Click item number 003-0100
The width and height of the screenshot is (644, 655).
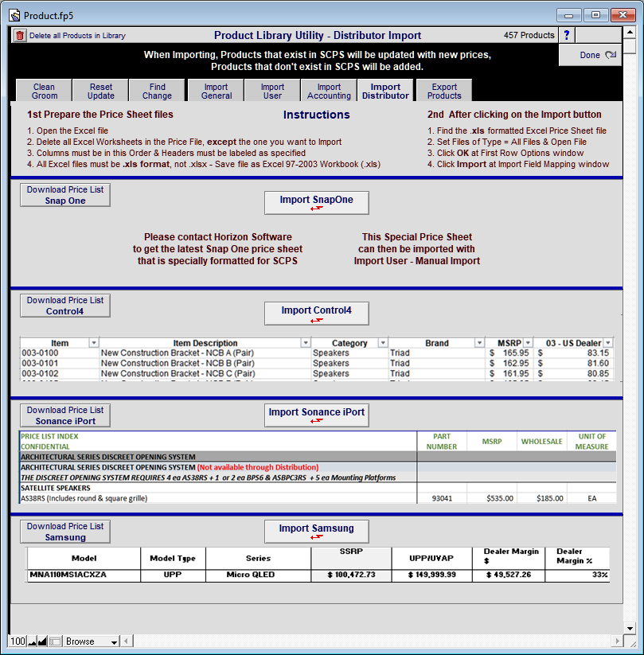pos(40,353)
